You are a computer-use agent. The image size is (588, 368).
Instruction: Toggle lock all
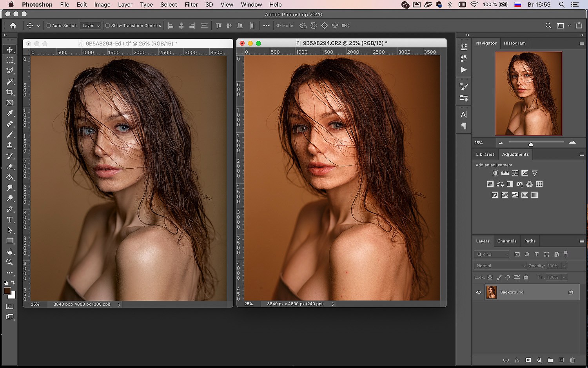coord(526,277)
